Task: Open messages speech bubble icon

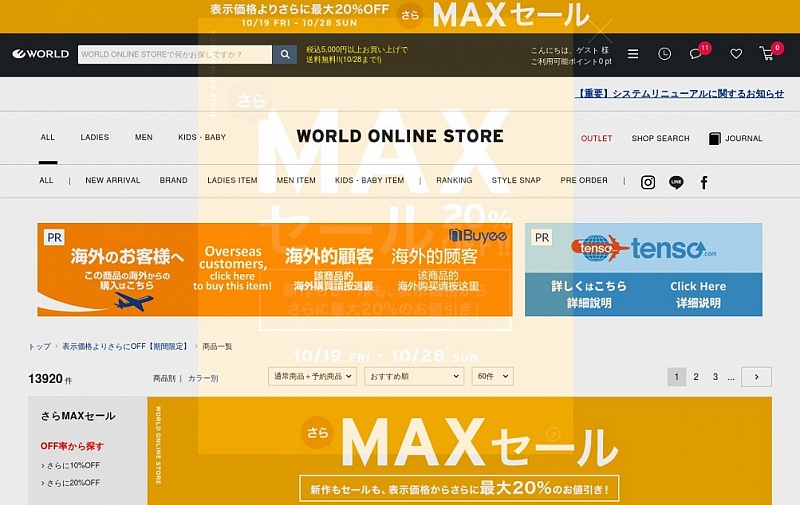Action: [696, 54]
